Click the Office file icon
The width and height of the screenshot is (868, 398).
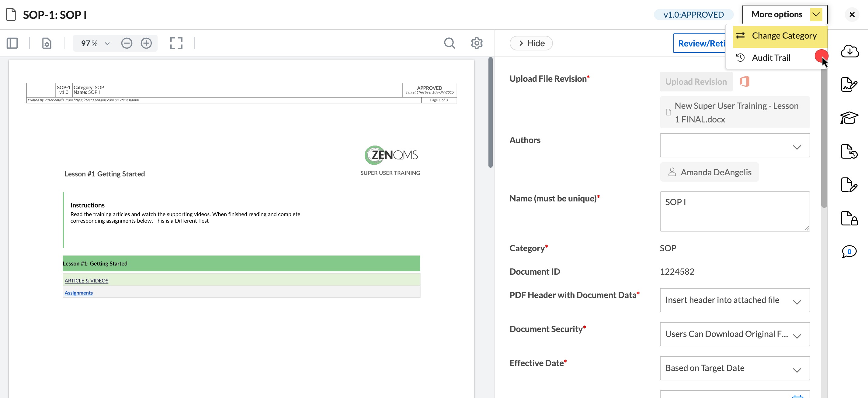pos(744,81)
